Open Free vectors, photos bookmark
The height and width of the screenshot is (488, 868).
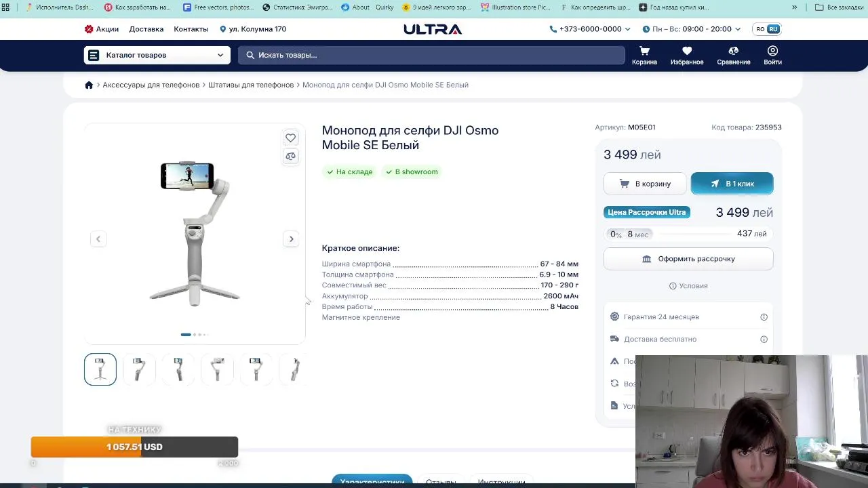218,7
